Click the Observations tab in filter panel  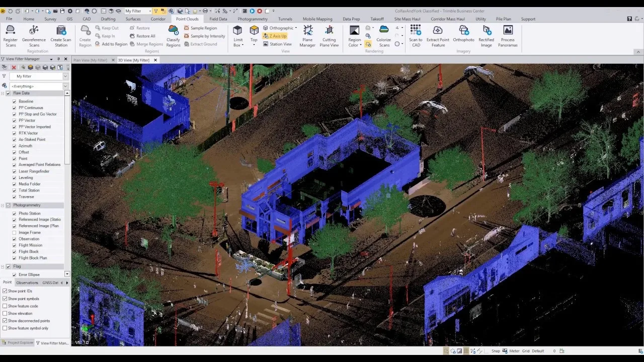point(27,283)
